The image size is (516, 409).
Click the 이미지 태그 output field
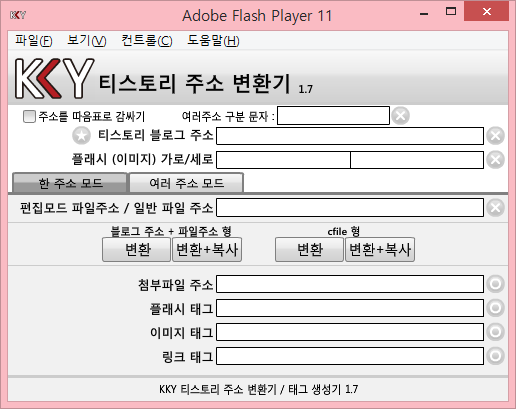pyautogui.click(x=350, y=332)
